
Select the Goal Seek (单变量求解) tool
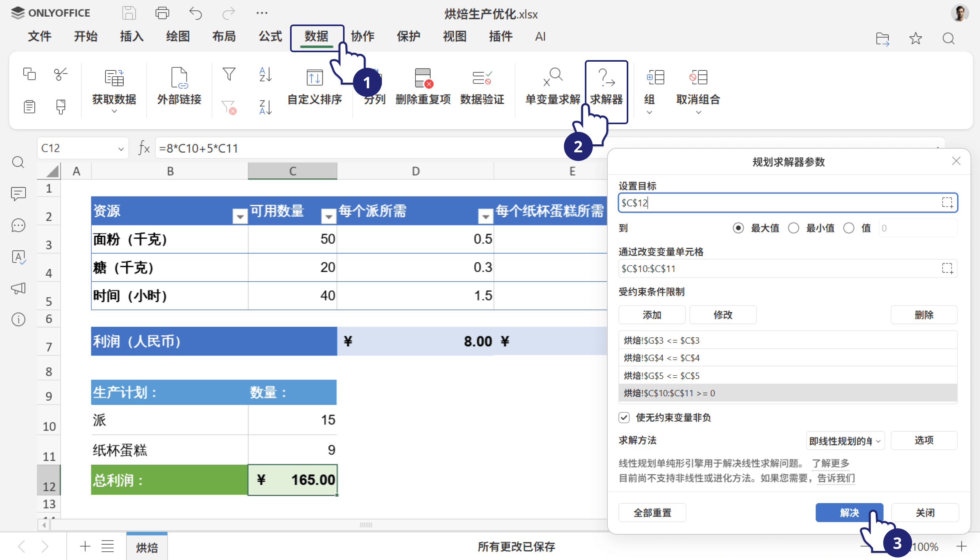pos(552,87)
